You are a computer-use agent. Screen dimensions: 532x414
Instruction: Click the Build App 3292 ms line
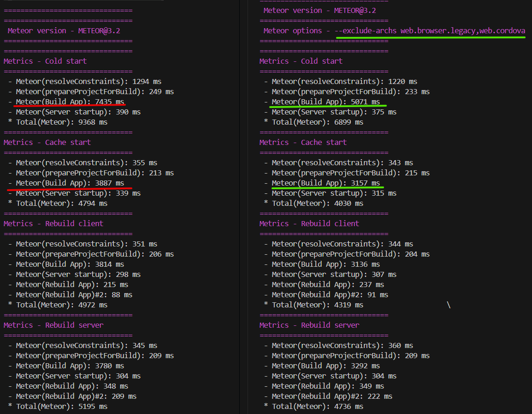322,366
